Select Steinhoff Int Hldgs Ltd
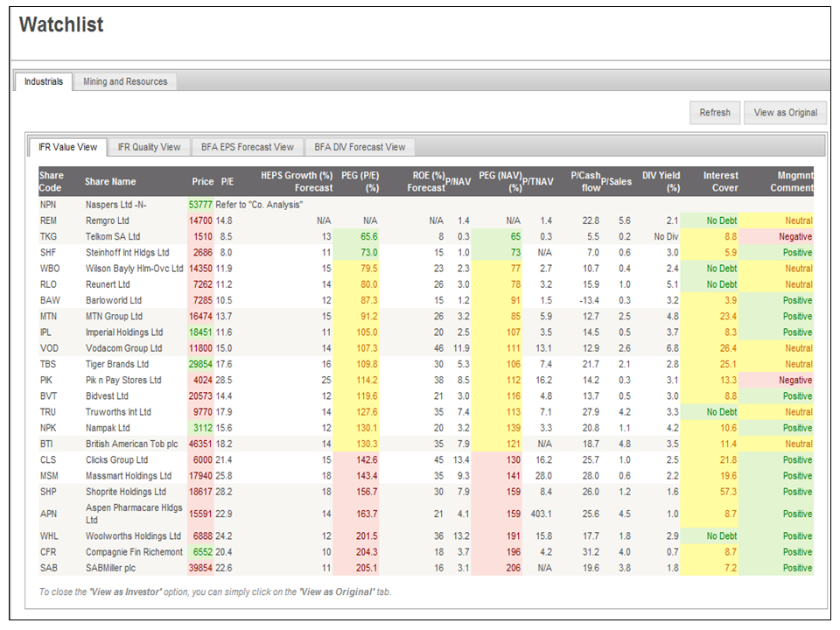 (x=127, y=252)
